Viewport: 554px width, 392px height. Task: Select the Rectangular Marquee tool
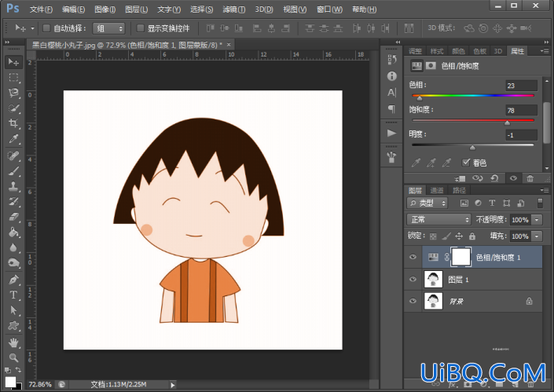[13, 77]
